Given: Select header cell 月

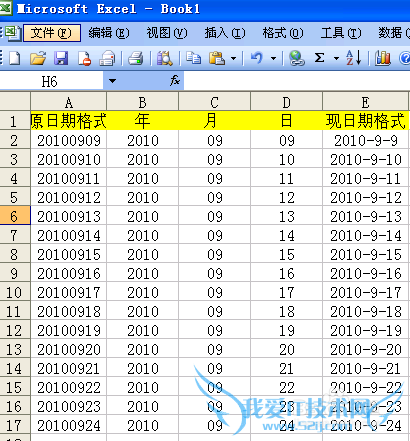Looking at the screenshot, I should pos(215,121).
